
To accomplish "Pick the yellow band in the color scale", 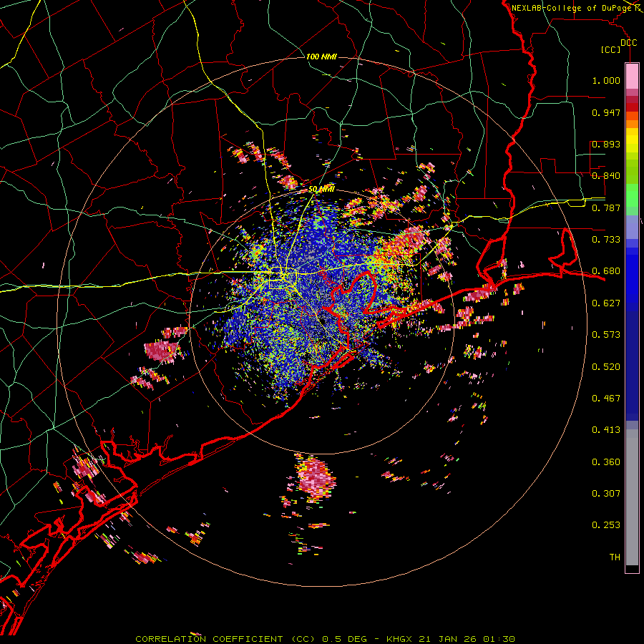I will (632, 140).
